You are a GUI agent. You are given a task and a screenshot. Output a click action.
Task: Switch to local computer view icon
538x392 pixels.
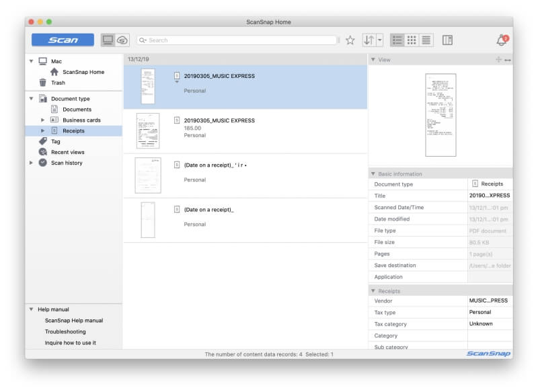[108, 40]
